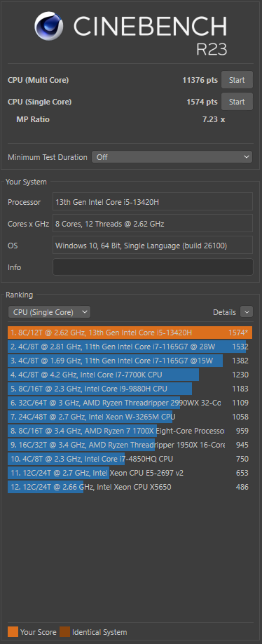Screen dimensions: 262x644
Task: Select the Core i7-7700K ranking row
Action: [x=130, y=375]
